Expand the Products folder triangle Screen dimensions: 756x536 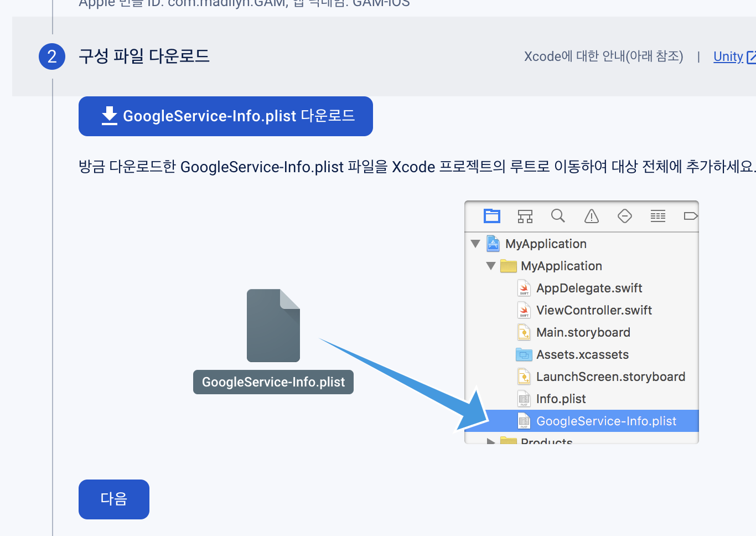490,441
